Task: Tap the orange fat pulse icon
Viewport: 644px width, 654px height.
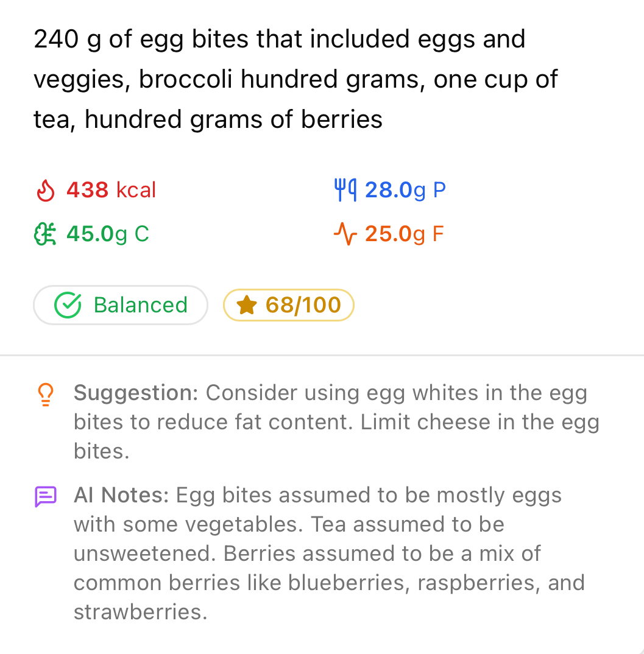Action: click(345, 234)
